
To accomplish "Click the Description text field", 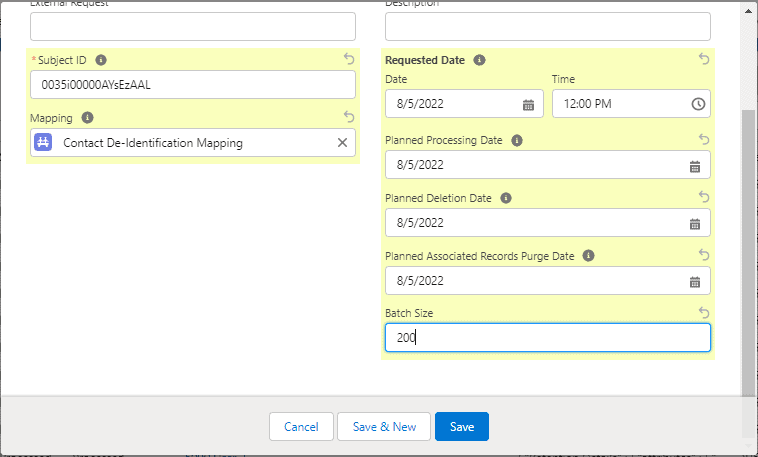I will point(547,27).
